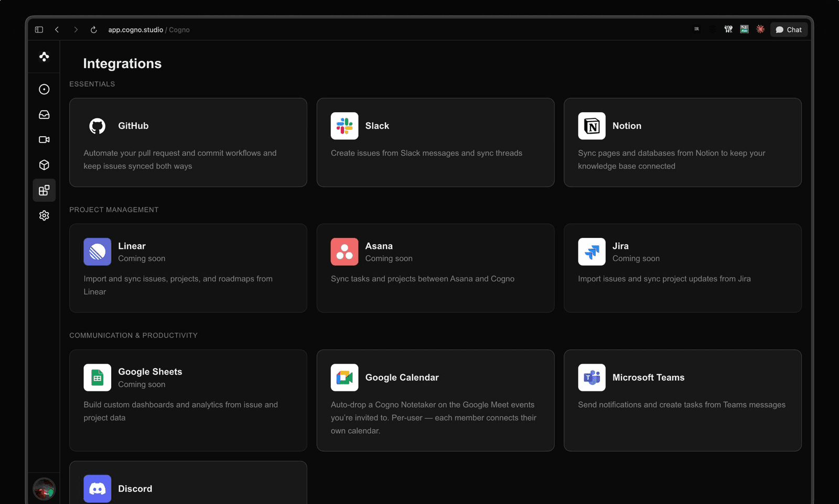Image resolution: width=839 pixels, height=504 pixels.
Task: Click Notion's sync pages and databases description
Action: pos(672,160)
